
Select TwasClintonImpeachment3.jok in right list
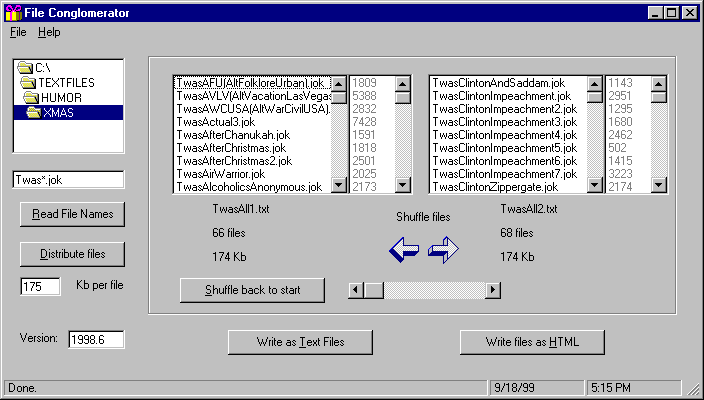pyautogui.click(x=509, y=122)
